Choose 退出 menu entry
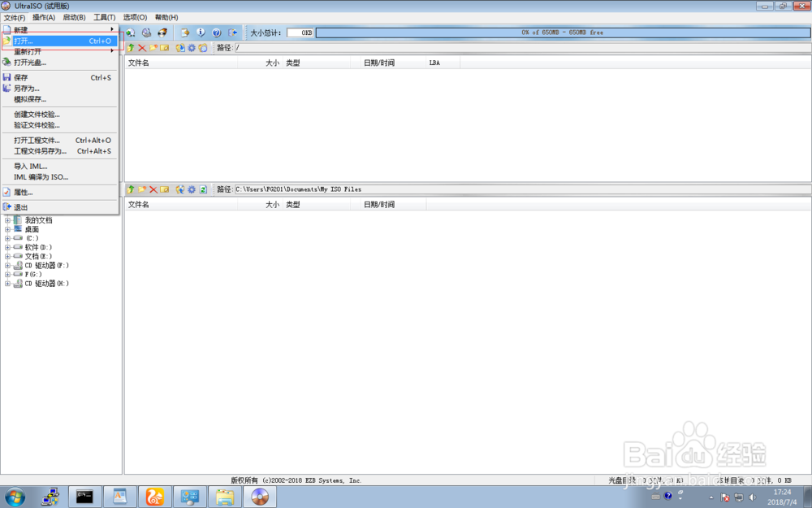812x508 pixels. pyautogui.click(x=59, y=206)
